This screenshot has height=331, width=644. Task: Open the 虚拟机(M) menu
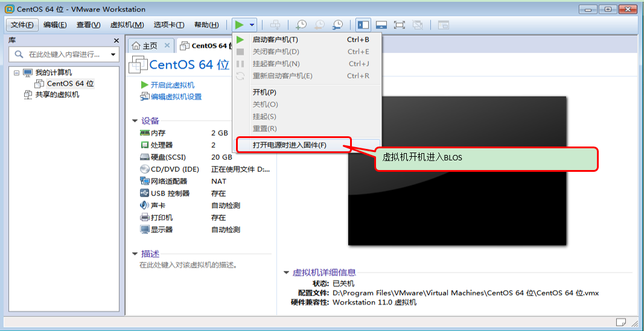127,25
